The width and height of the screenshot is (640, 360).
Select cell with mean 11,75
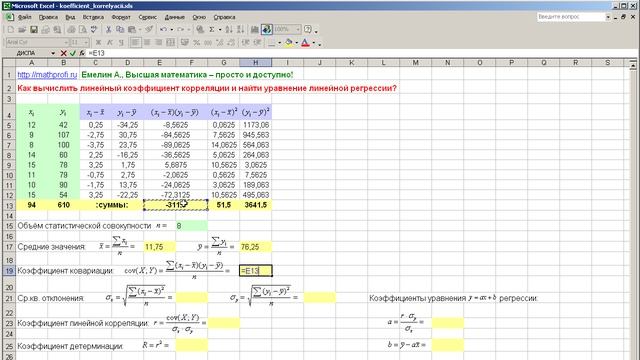[x=159, y=247]
